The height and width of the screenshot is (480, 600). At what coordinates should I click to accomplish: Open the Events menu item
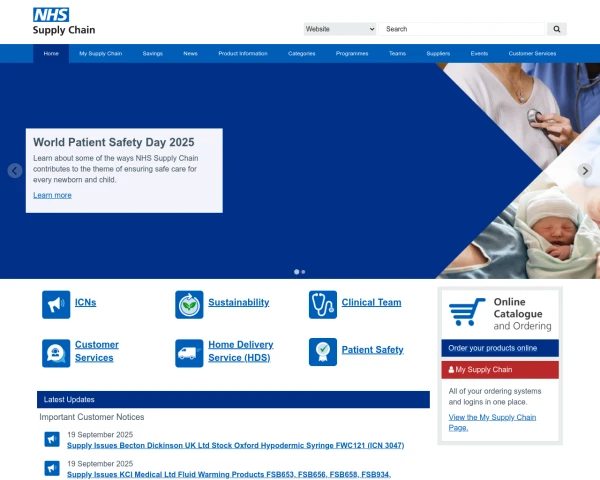(479, 54)
